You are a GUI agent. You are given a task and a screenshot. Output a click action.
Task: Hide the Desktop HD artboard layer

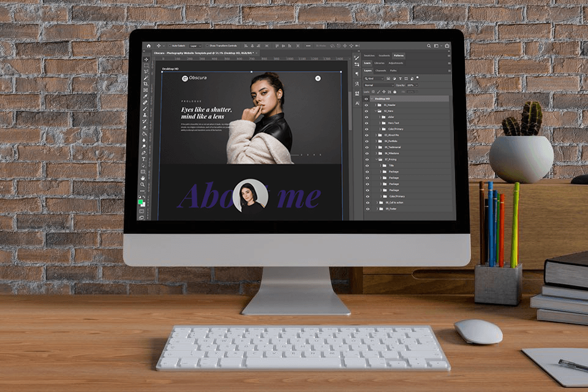point(366,99)
